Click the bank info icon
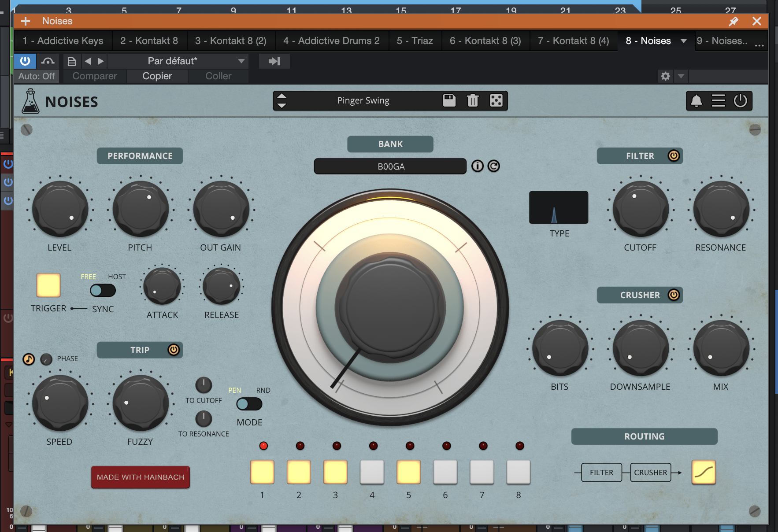The height and width of the screenshot is (532, 778). [478, 166]
